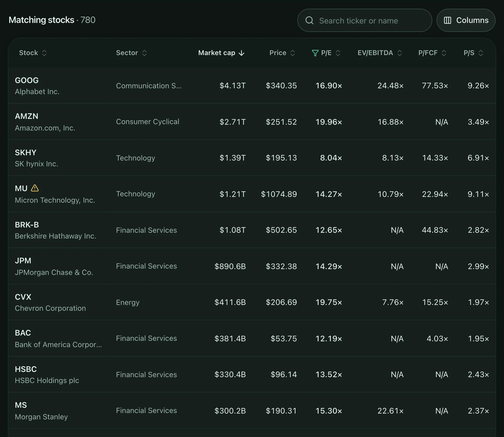Click the $4.13T market cap value

coord(232,86)
